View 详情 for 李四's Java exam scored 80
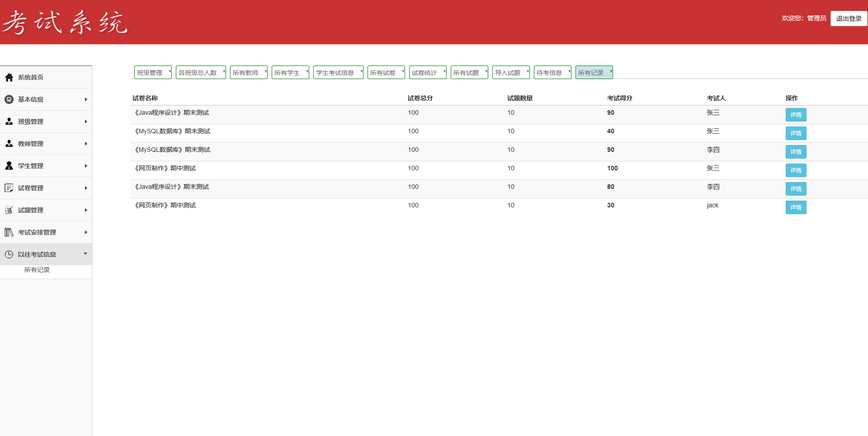The width and height of the screenshot is (868, 436). coord(796,189)
